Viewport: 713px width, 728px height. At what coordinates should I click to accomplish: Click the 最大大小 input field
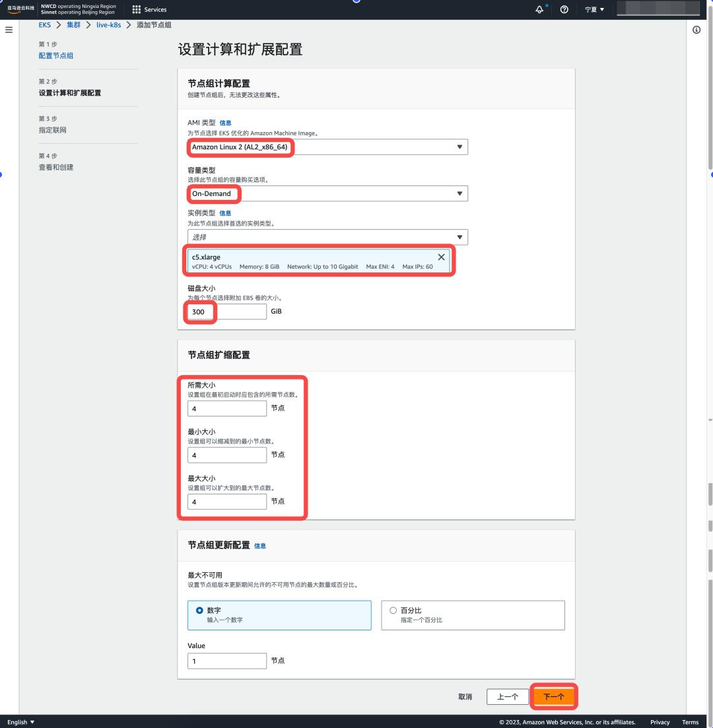coord(226,502)
